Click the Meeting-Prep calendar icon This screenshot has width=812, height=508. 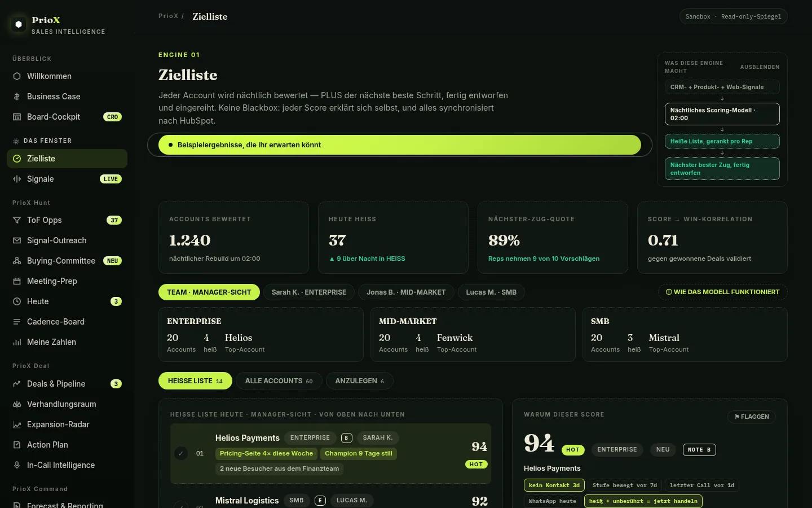click(x=17, y=281)
